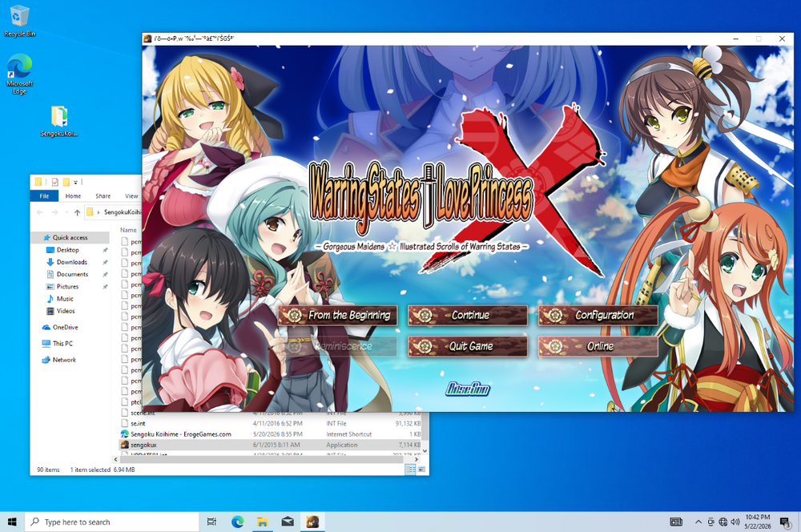
Task: Click Explorer's horizontal scrollbar
Action: (x=262, y=459)
